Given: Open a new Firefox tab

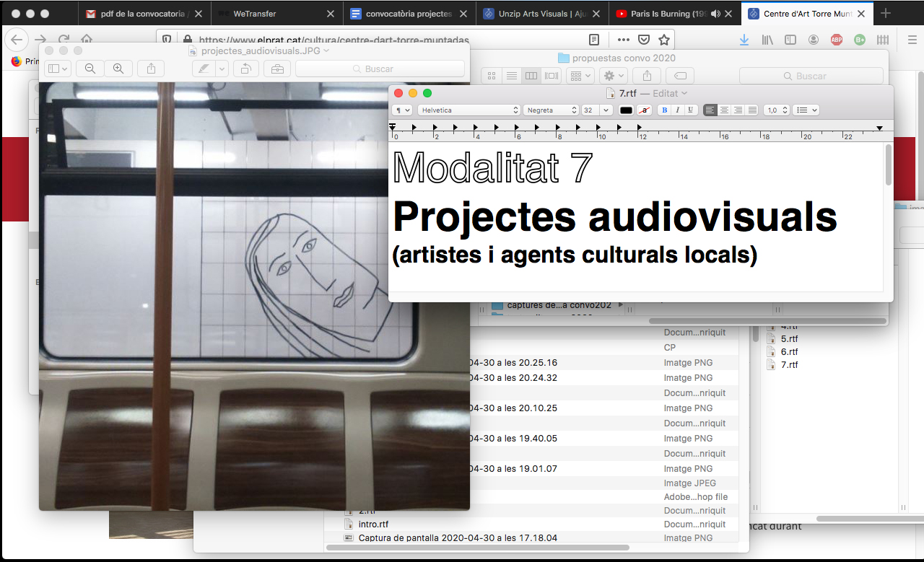Looking at the screenshot, I should [x=886, y=14].
